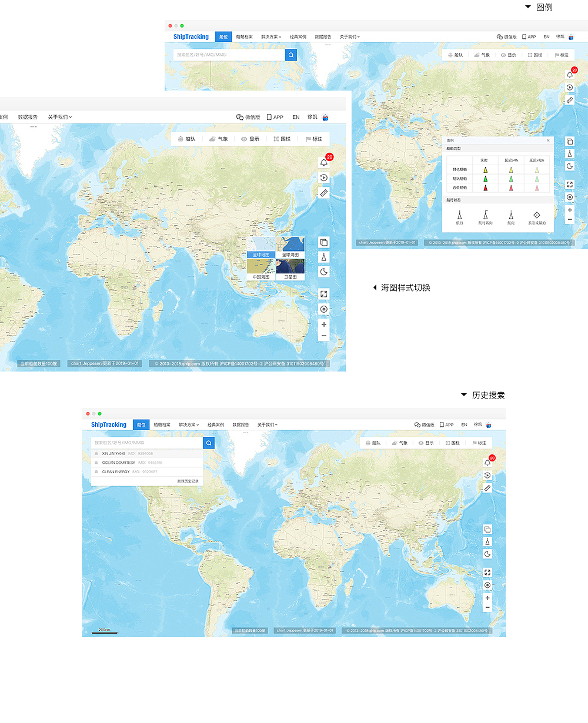Image resolution: width=588 pixels, height=723 pixels.
Task: Switch to EN in history-search window
Action: click(x=464, y=424)
